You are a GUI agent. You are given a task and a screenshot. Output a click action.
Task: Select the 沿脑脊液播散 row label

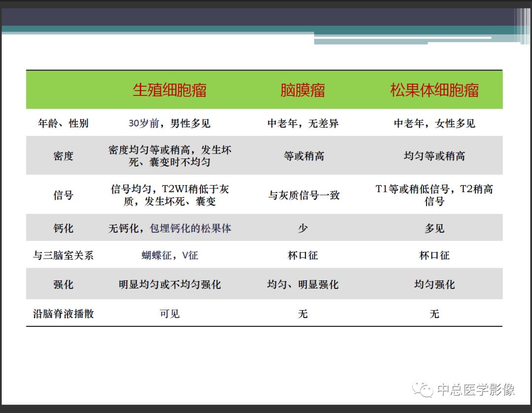tap(63, 314)
